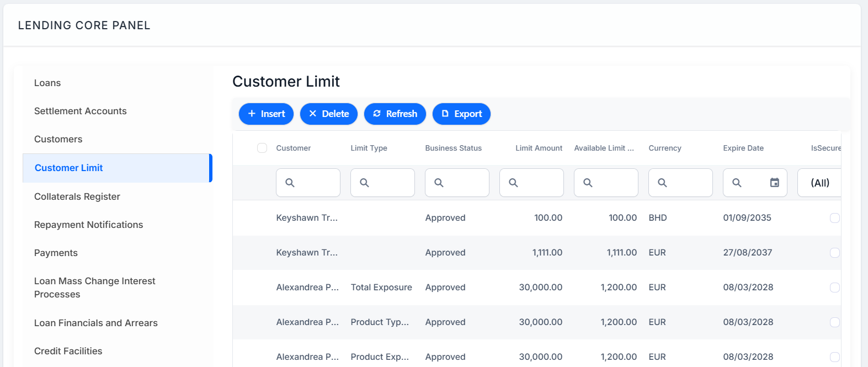The height and width of the screenshot is (367, 868).
Task: Tick the select-all checkbox in table header
Action: click(262, 148)
